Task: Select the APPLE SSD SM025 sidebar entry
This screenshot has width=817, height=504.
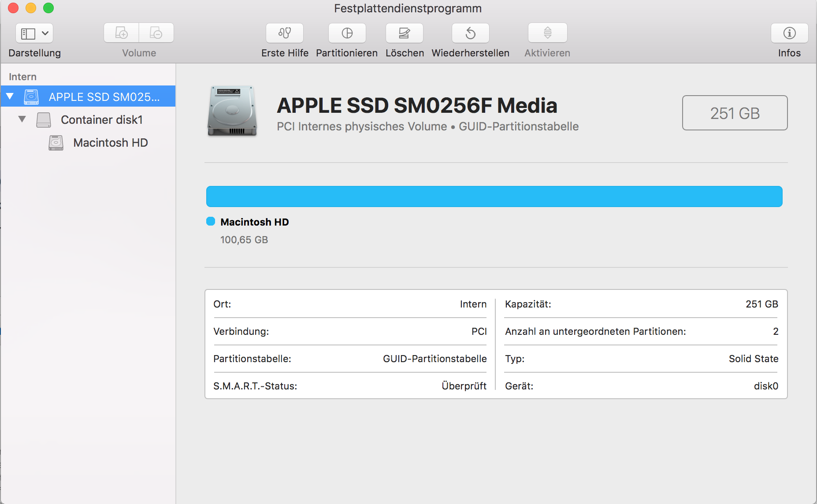Action: (104, 97)
